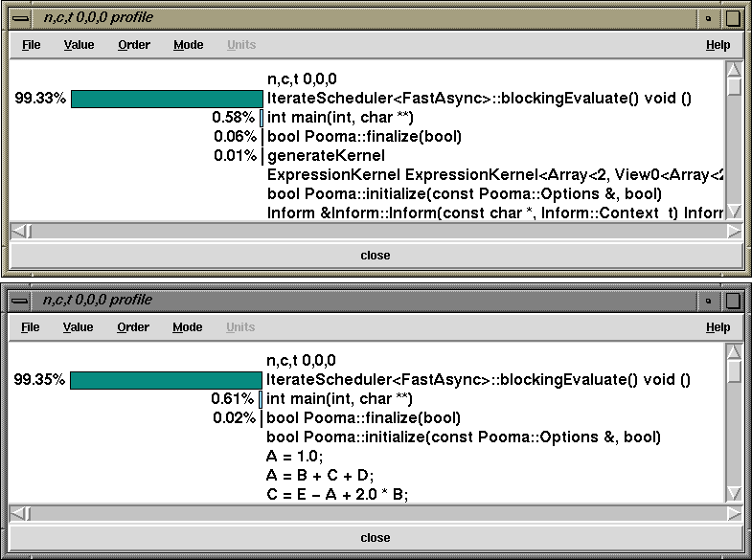Click vertical scrollbar thumb in lower window
Screen dimensions: 752x560
click(734, 371)
